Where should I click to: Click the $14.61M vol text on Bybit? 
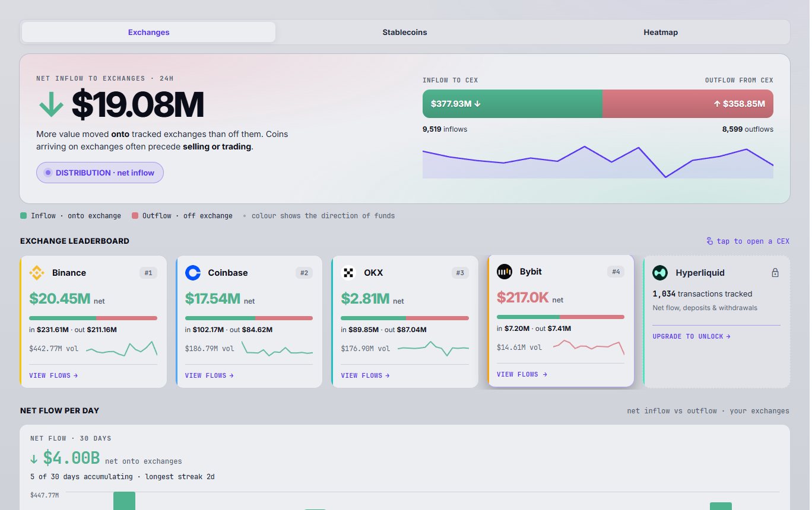tap(519, 348)
